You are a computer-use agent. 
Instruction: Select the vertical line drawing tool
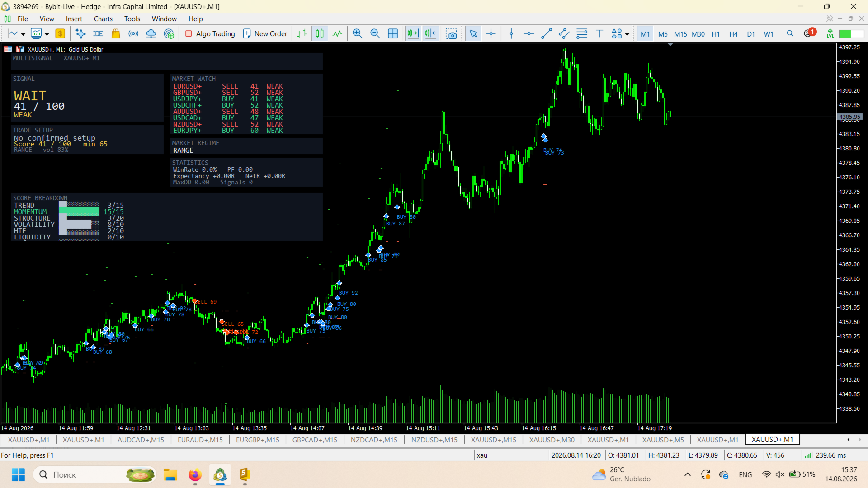click(511, 33)
